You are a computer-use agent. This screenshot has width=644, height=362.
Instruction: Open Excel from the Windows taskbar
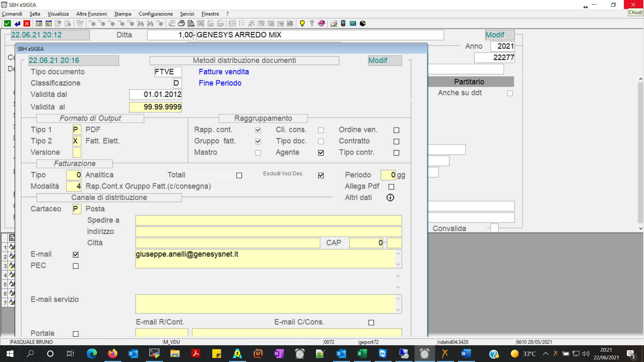(362, 354)
